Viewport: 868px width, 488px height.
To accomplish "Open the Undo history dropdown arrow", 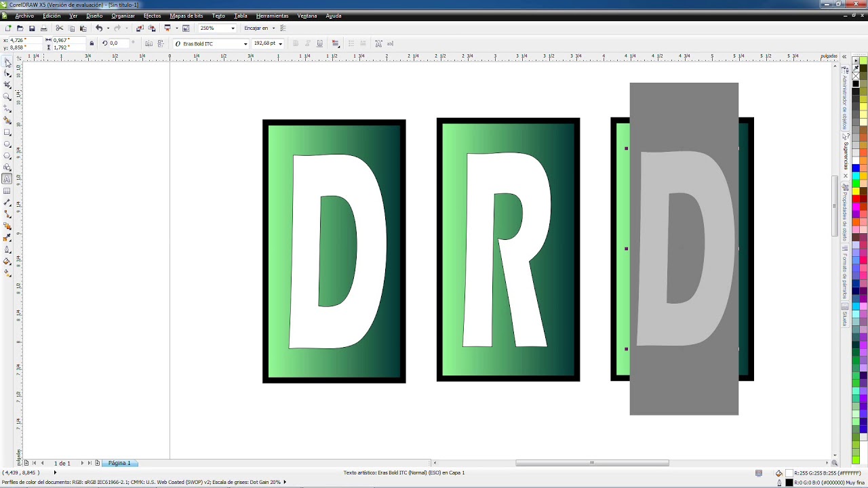I will coord(107,28).
